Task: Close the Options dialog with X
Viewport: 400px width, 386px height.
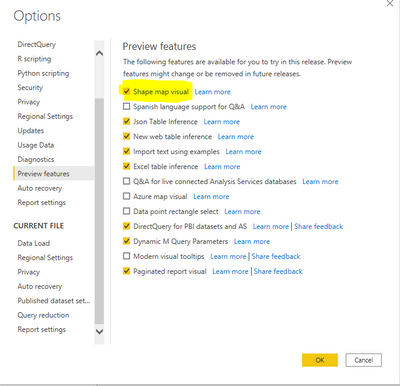Action: [x=390, y=3]
